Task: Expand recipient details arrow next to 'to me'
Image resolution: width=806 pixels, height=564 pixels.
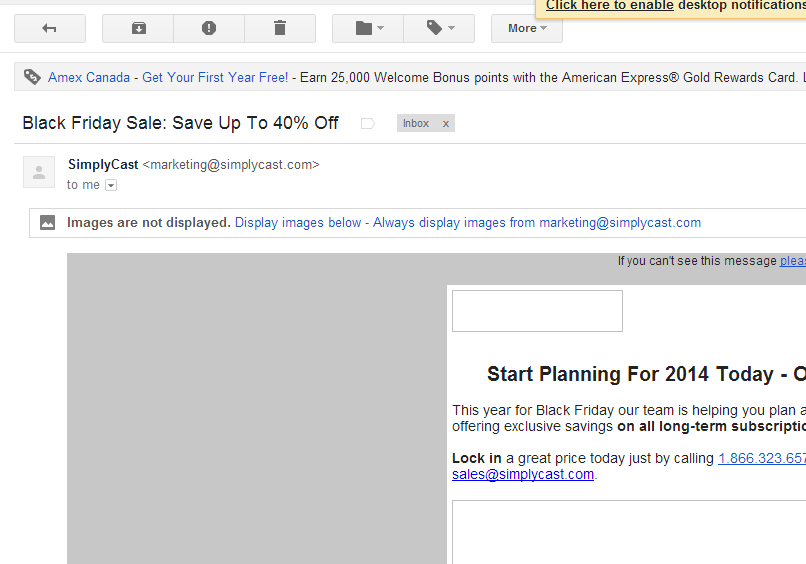Action: (111, 185)
